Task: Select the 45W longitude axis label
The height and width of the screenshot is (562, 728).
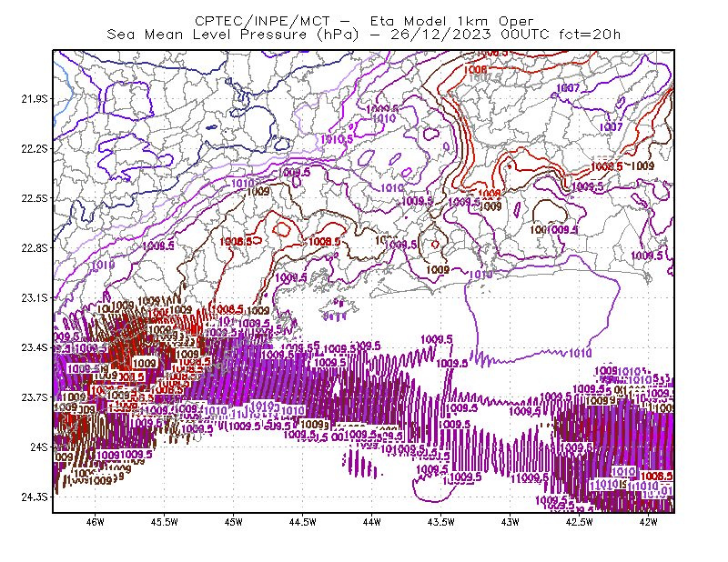Action: (x=234, y=522)
